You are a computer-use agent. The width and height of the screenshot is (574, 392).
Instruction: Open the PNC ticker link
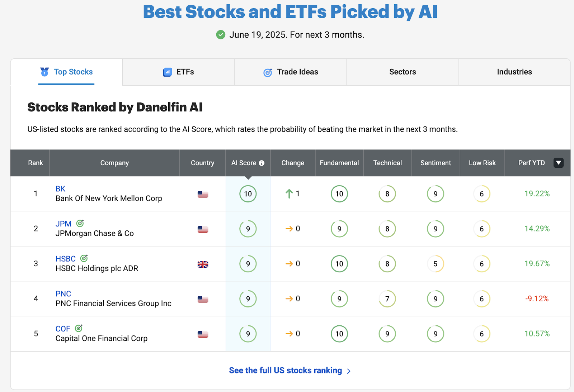(63, 294)
